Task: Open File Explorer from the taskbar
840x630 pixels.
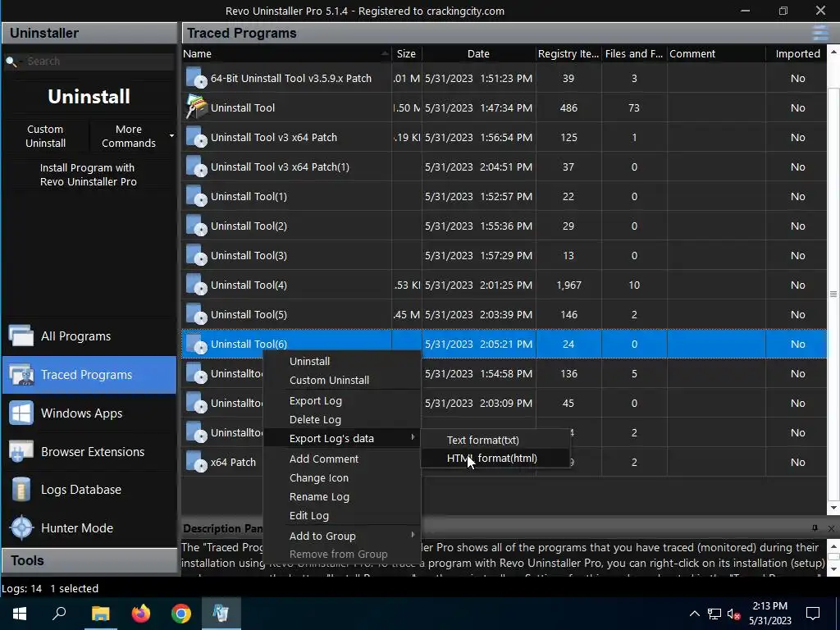Action: 100,613
